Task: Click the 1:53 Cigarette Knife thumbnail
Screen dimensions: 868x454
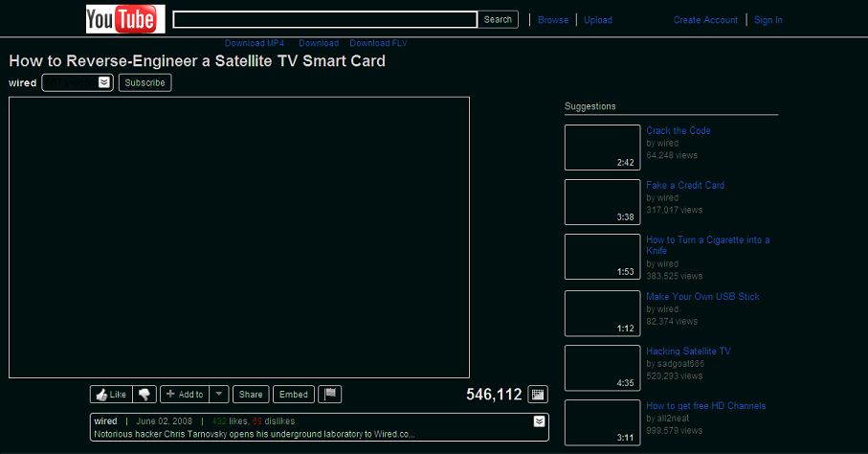Action: [x=602, y=257]
